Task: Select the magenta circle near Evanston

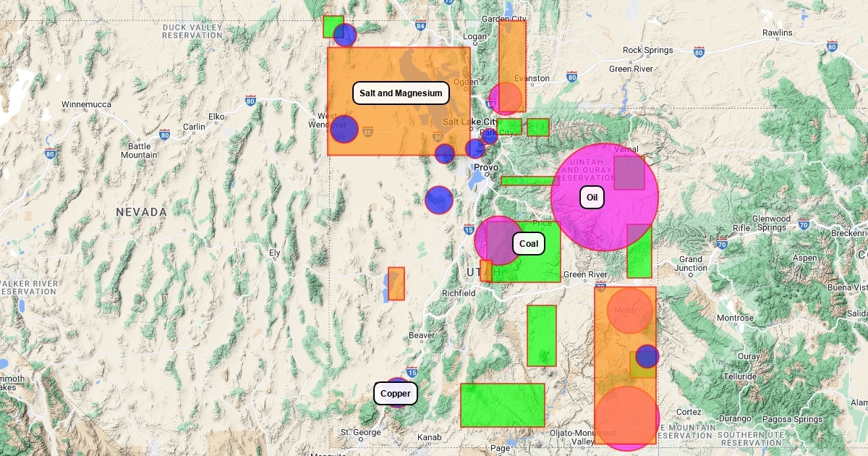Action: [x=506, y=98]
